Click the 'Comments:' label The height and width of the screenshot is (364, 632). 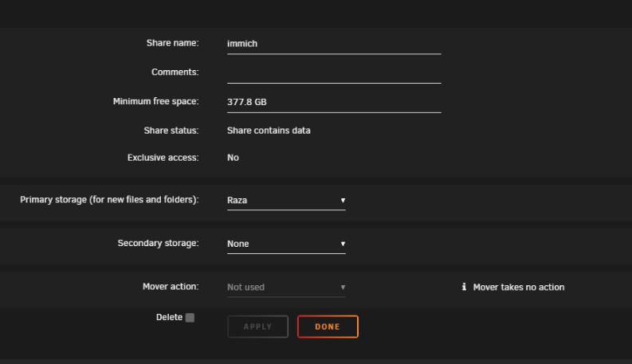[175, 72]
